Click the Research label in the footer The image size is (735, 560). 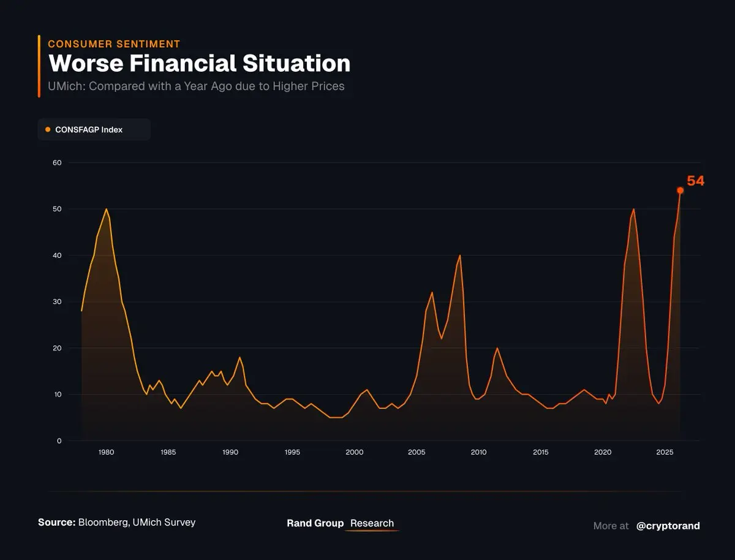(x=372, y=523)
